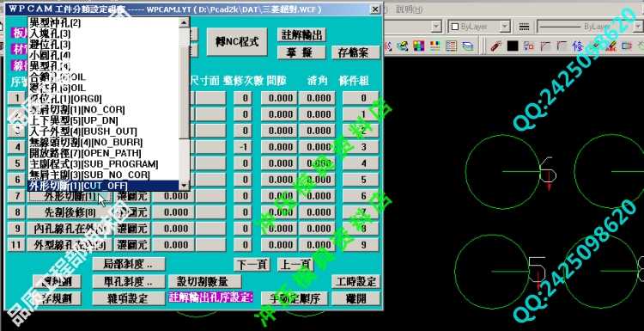
Task: Click sequence number button 8
Action: click(x=16, y=212)
